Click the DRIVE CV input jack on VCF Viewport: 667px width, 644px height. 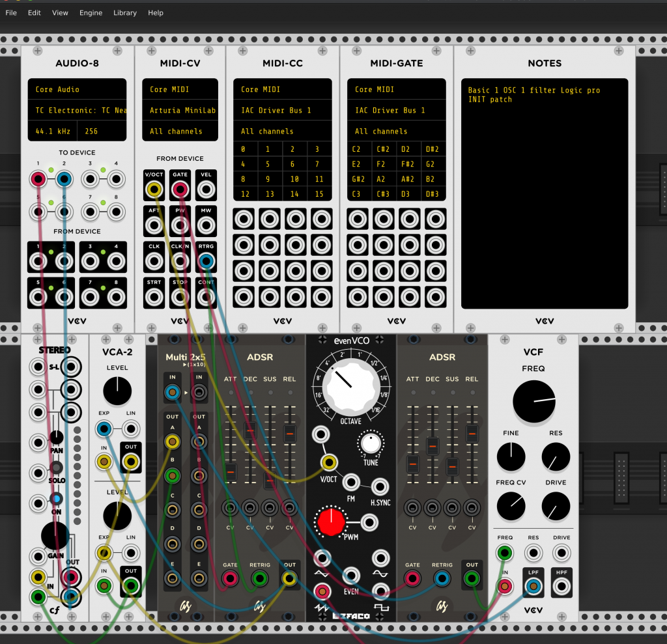click(561, 553)
